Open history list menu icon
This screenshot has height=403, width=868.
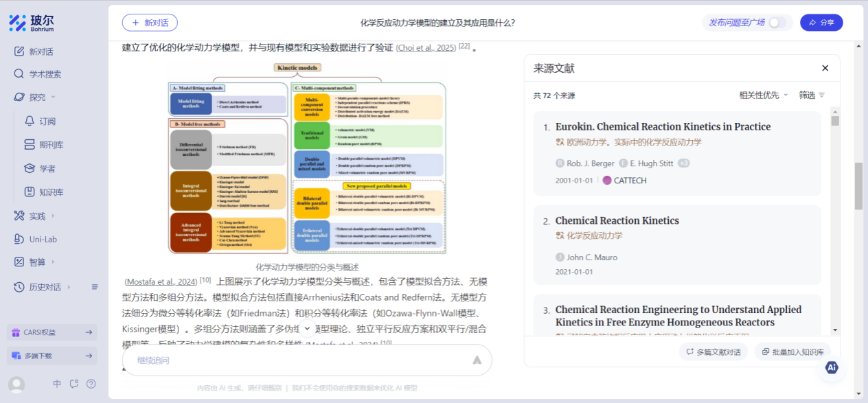pyautogui.click(x=95, y=287)
